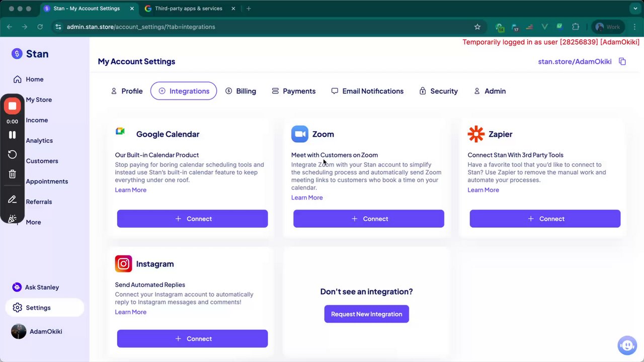Open Income in the sidebar
Image resolution: width=644 pixels, height=362 pixels.
37,120
